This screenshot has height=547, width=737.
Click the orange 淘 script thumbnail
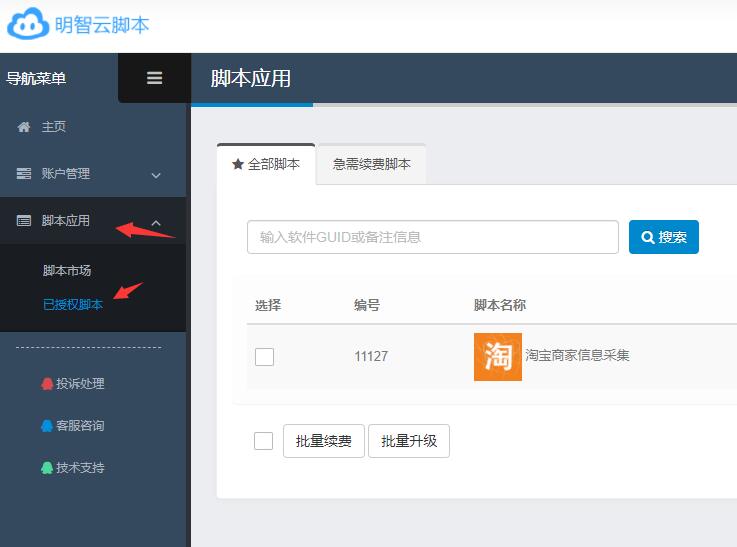tap(498, 357)
